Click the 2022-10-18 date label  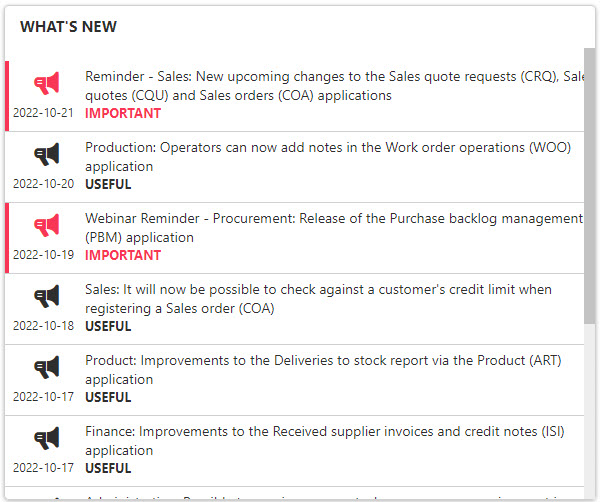[x=43, y=326]
